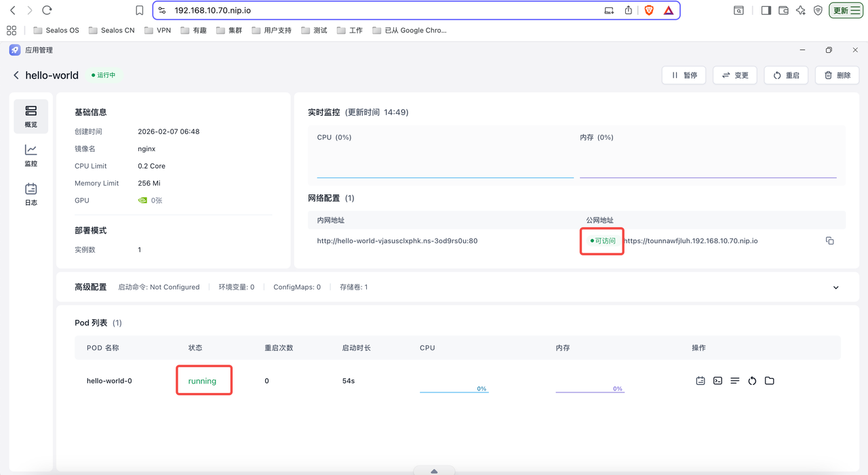This screenshot has width=868, height=475.
Task: Click the internal address hello-world-vjasusclxphk text
Action: [397, 241]
